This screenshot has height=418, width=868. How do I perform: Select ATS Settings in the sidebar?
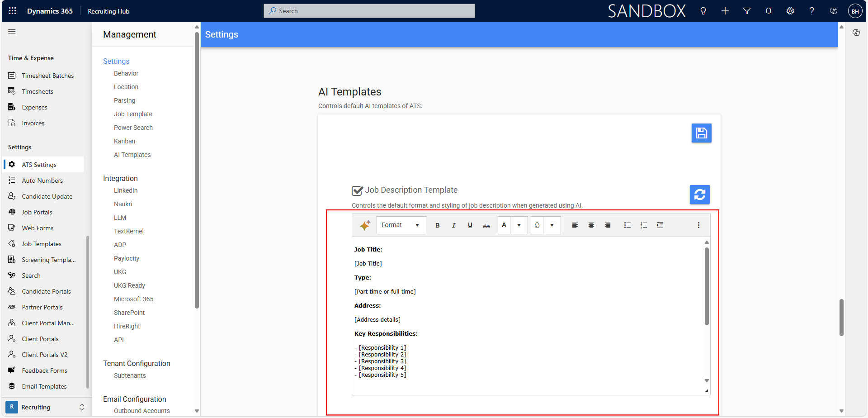[43, 165]
